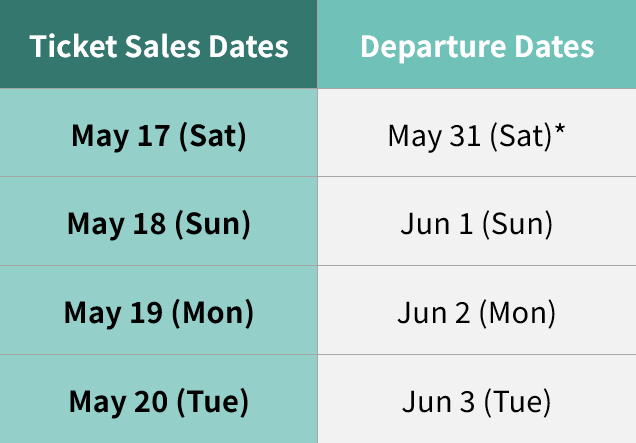Click the asterisk after May 31 (Sat)

560,130
